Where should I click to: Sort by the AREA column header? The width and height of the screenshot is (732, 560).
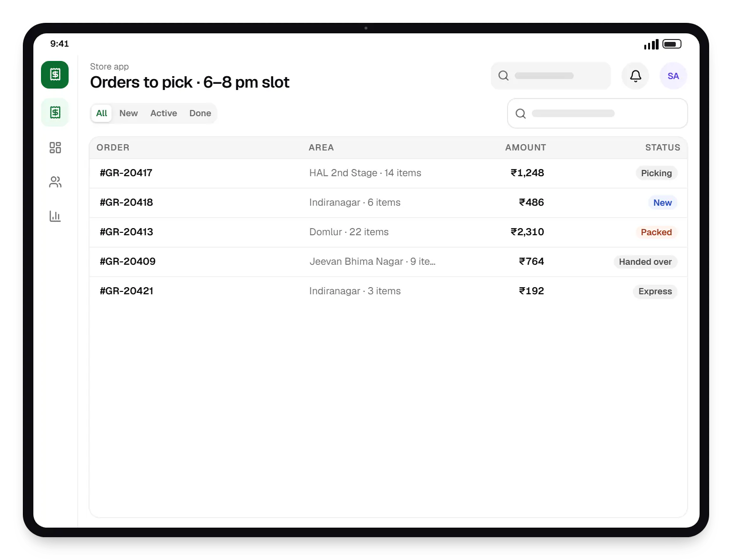[321, 148]
